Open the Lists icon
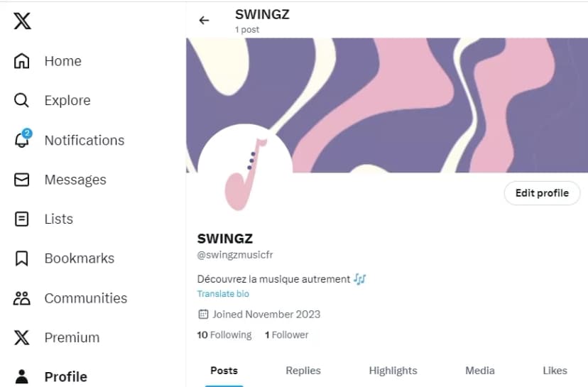This screenshot has height=387, width=588. point(22,219)
